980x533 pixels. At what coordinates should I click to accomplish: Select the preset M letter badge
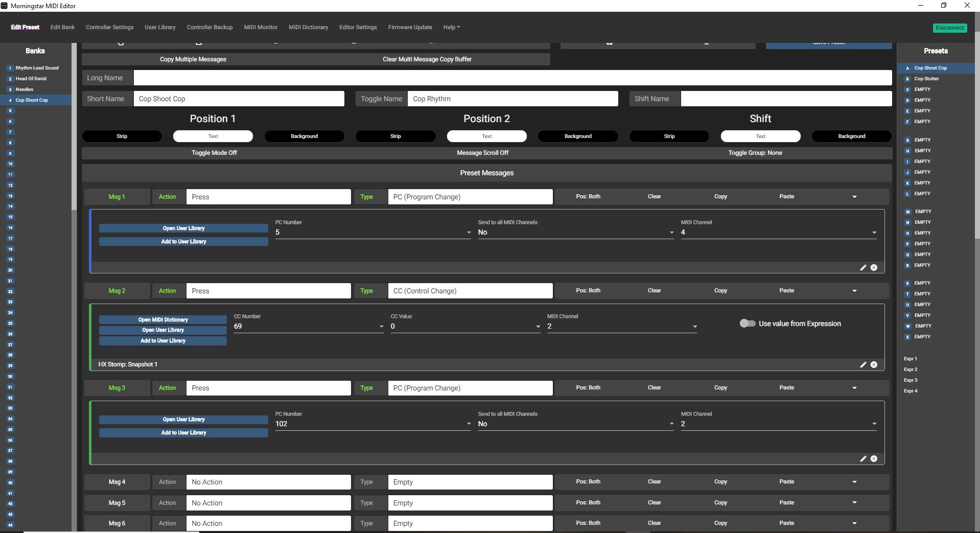[907, 212]
